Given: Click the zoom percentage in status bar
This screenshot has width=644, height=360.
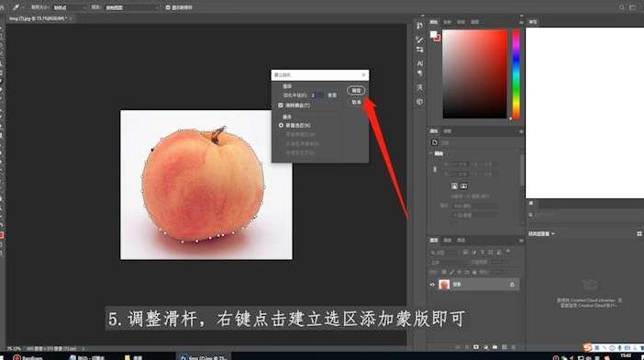Looking at the screenshot, I should pos(14,348).
